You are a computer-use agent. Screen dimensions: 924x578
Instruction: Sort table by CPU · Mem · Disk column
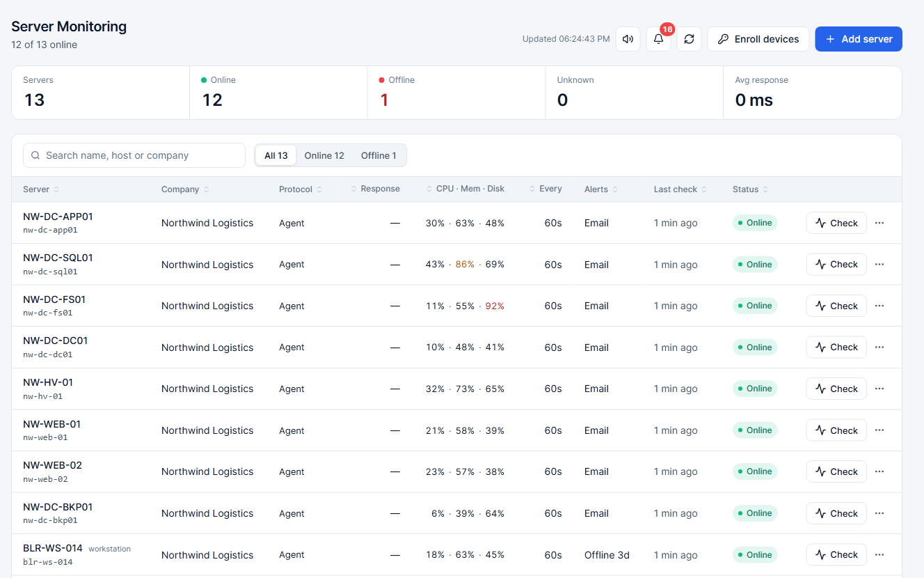coord(465,189)
